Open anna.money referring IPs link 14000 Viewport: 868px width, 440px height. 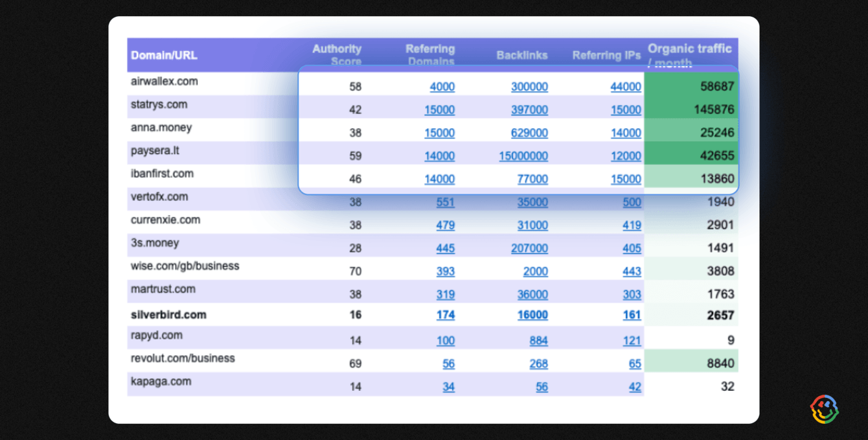click(x=626, y=133)
